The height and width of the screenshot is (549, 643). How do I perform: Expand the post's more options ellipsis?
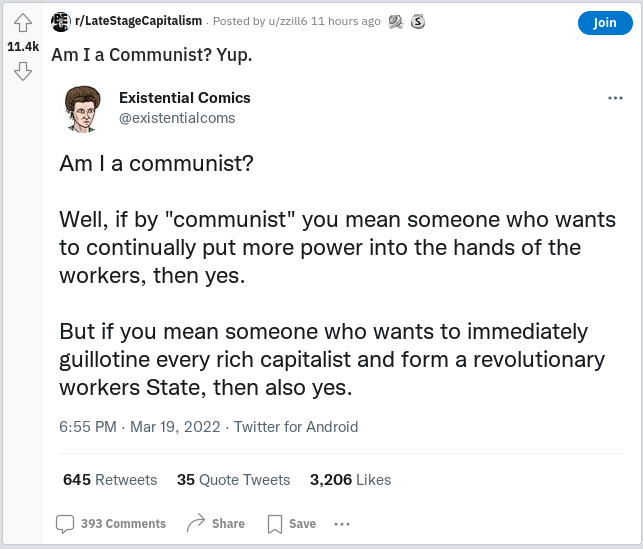point(342,523)
